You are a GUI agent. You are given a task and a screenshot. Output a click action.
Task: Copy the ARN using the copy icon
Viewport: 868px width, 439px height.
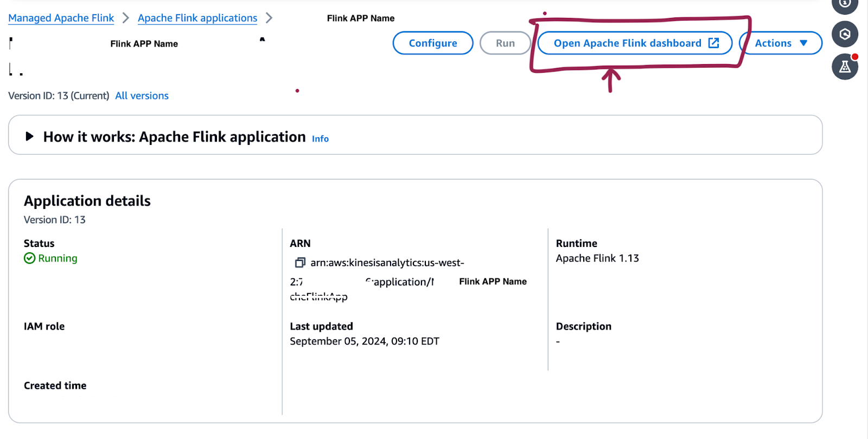click(300, 263)
